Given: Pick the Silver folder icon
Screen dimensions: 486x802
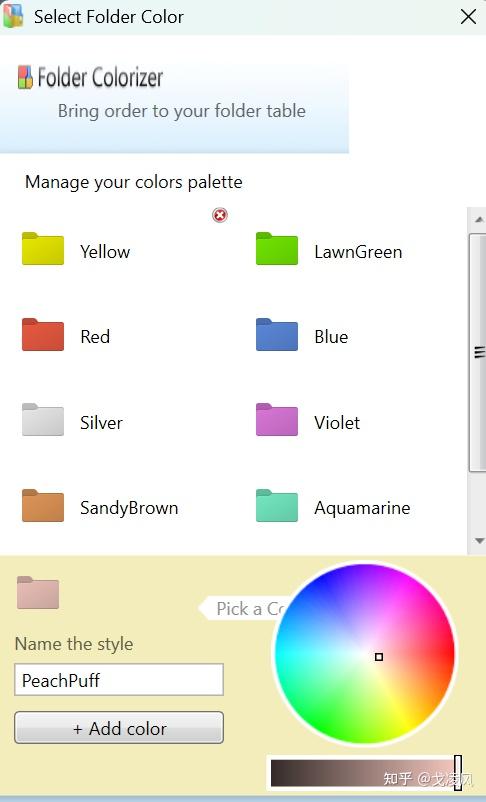Looking at the screenshot, I should [x=43, y=420].
